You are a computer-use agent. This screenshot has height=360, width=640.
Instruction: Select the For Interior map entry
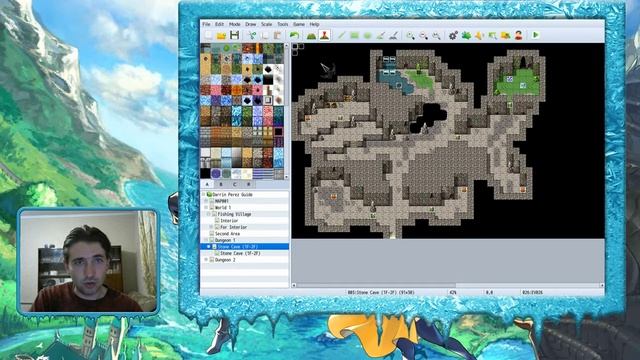[x=233, y=227]
